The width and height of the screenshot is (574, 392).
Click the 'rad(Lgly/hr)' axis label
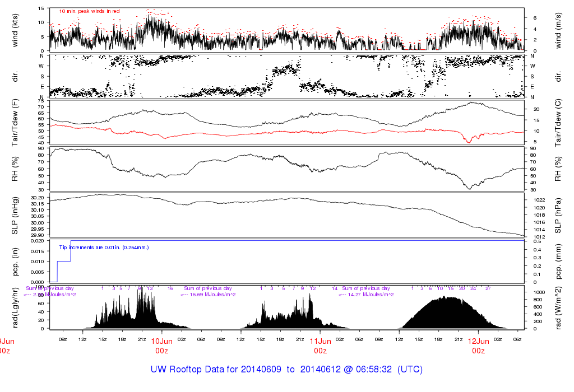15,308
